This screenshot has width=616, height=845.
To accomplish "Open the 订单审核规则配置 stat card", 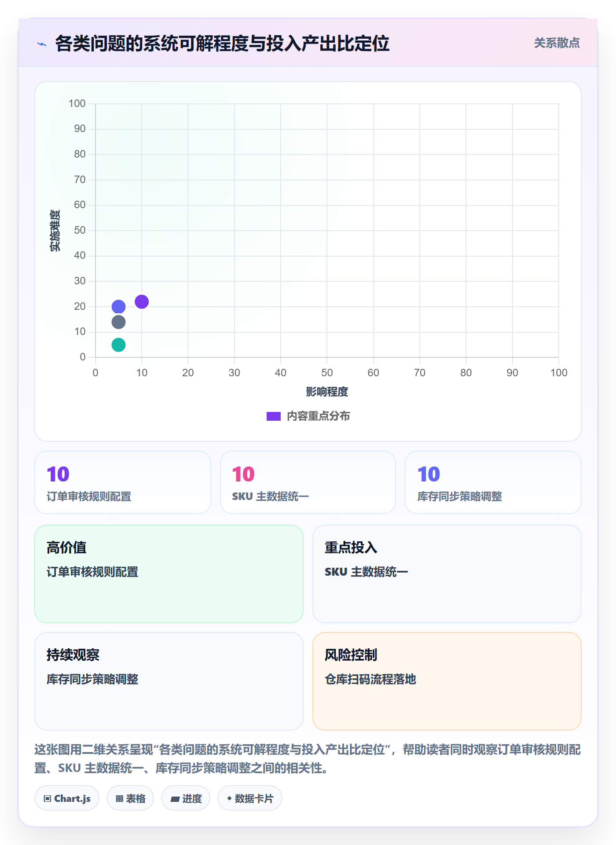I will coord(123,482).
